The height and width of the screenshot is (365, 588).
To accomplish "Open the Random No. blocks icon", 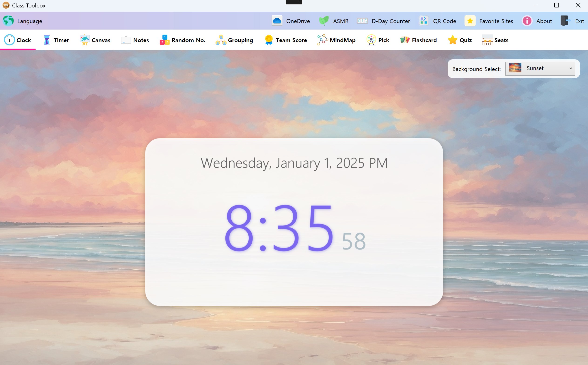I will (164, 40).
